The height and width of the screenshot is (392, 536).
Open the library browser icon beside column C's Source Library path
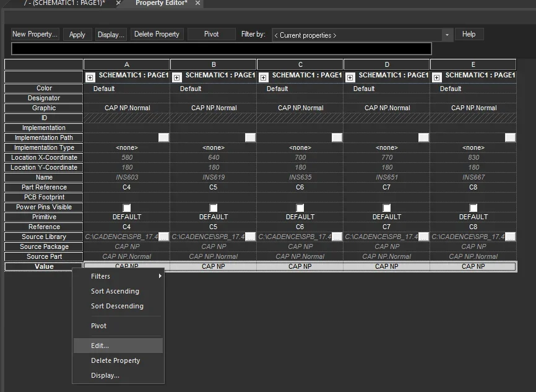(337, 236)
